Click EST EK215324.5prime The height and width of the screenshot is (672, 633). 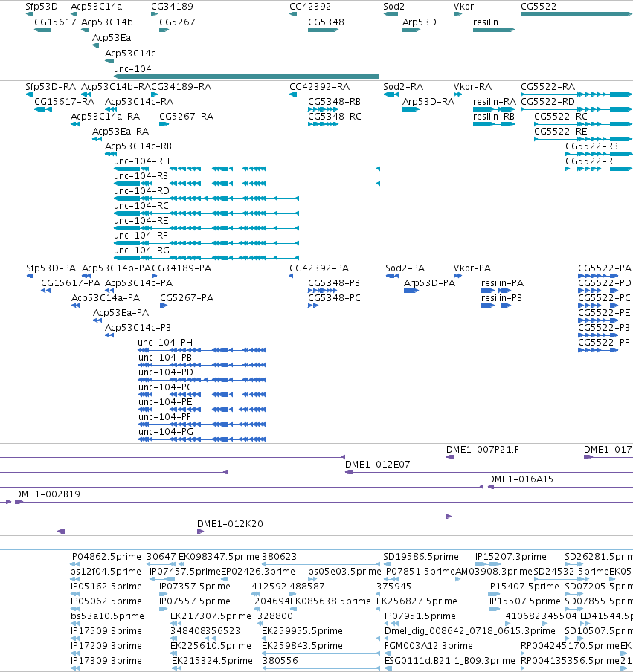pyautogui.click(x=176, y=668)
